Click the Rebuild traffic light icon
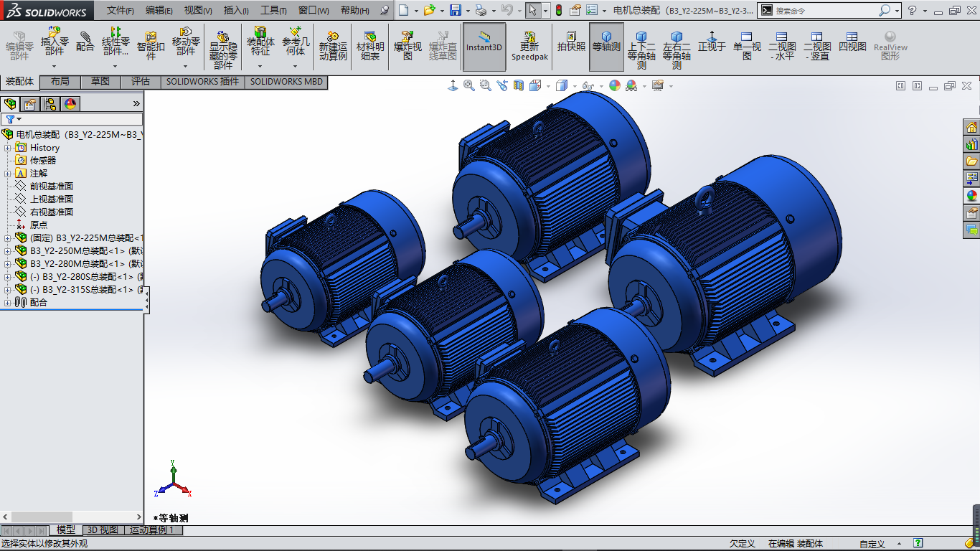 pyautogui.click(x=558, y=10)
